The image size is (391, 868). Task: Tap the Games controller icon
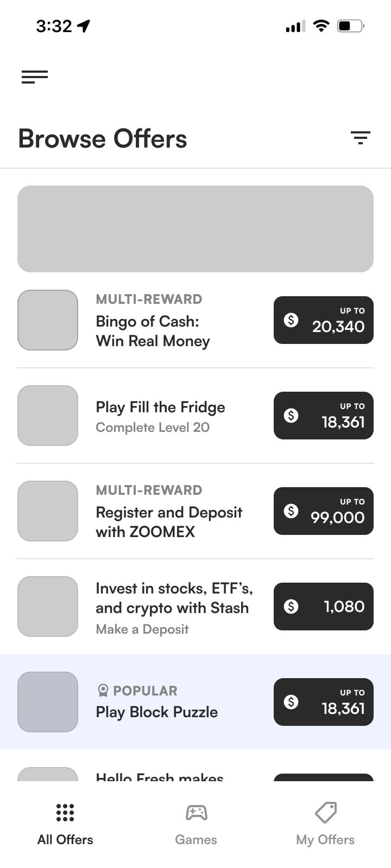tap(196, 812)
